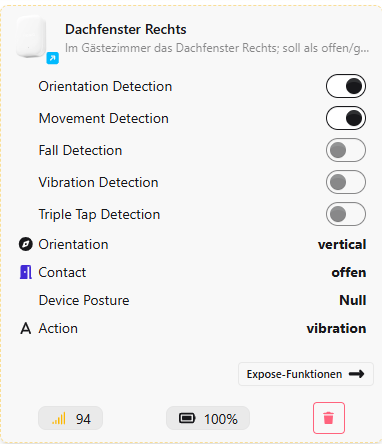382x444 pixels.
Task: Disable the Orientation Detection switch
Action: point(346,86)
